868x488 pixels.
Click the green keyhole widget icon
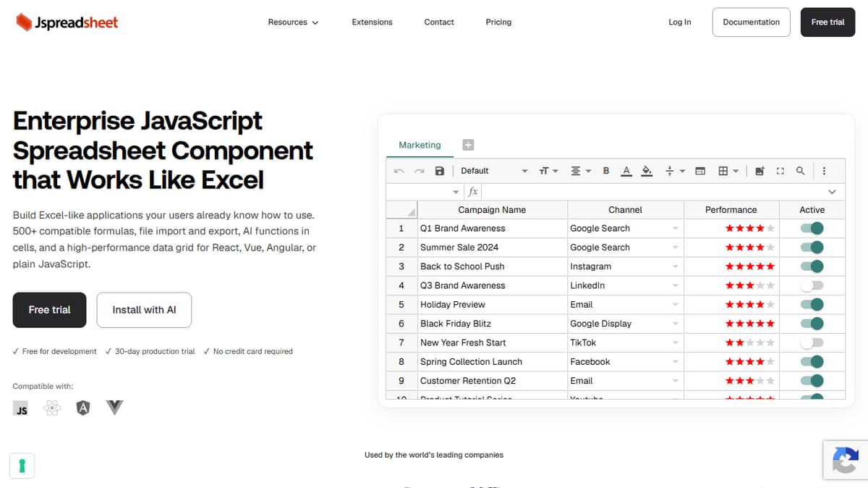tap(22, 466)
